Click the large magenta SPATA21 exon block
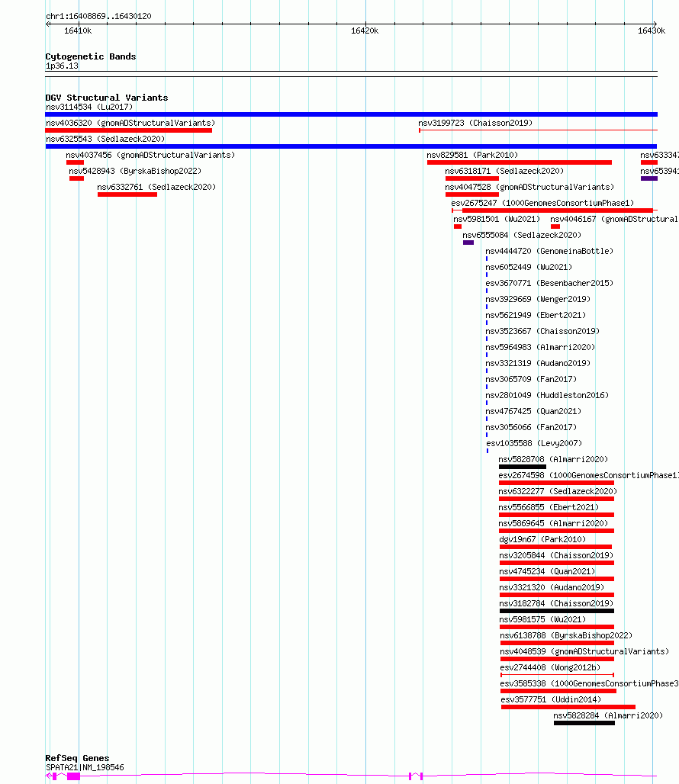The width and height of the screenshot is (679, 784). coord(73,776)
